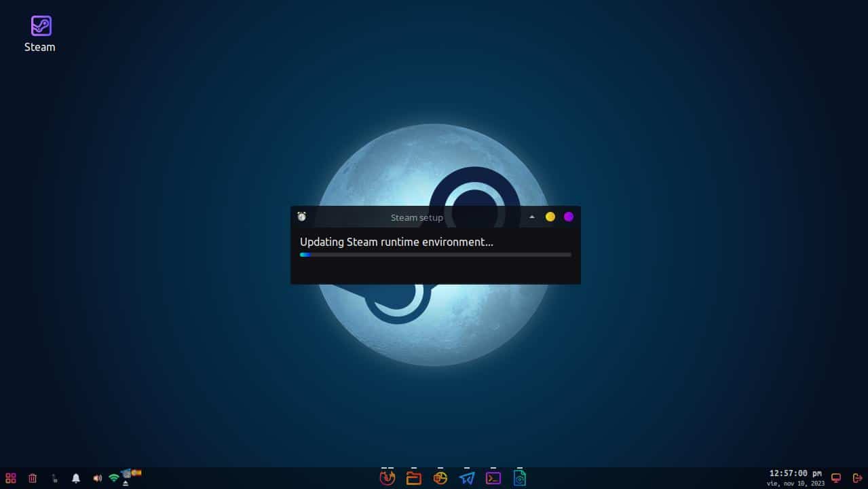
Task: Switch keyboard layout via Spanish flag
Action: pyautogui.click(x=136, y=472)
